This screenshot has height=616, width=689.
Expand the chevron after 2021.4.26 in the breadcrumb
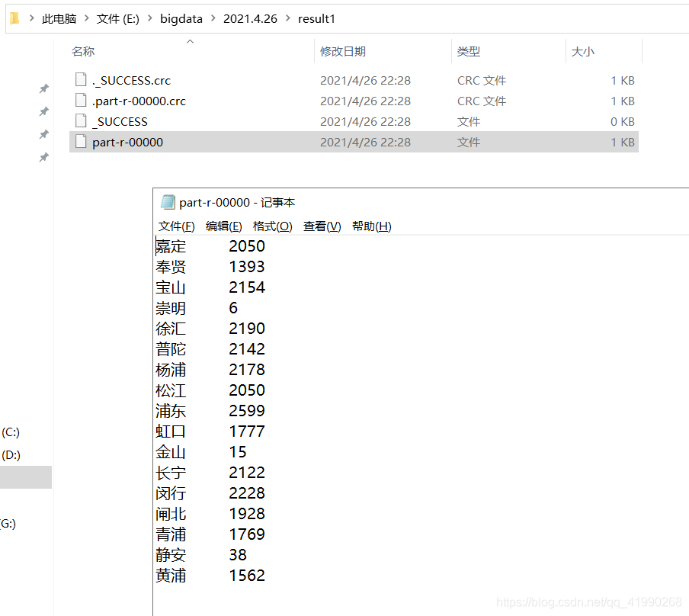coord(288,18)
